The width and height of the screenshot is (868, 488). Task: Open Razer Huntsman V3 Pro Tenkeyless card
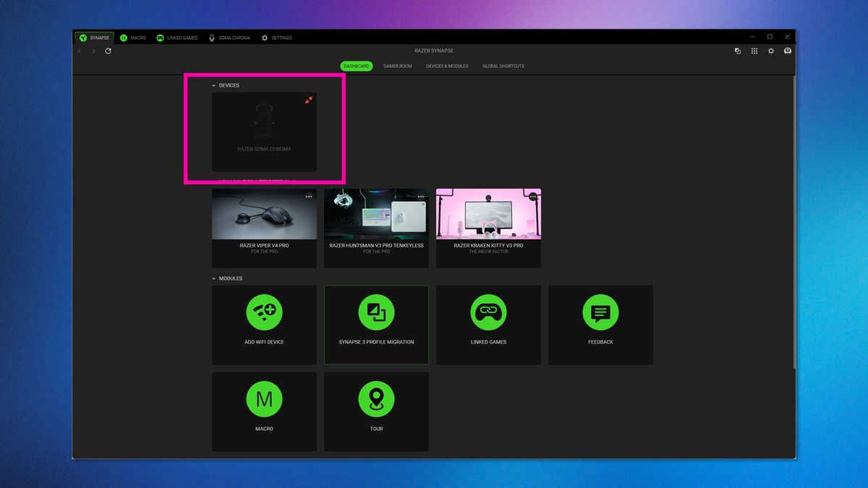tap(376, 228)
